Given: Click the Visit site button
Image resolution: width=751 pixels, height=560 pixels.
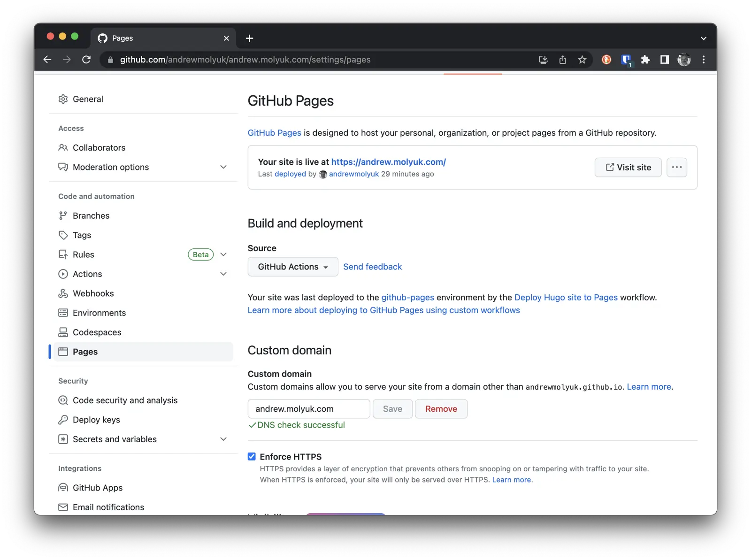Looking at the screenshot, I should [x=628, y=167].
